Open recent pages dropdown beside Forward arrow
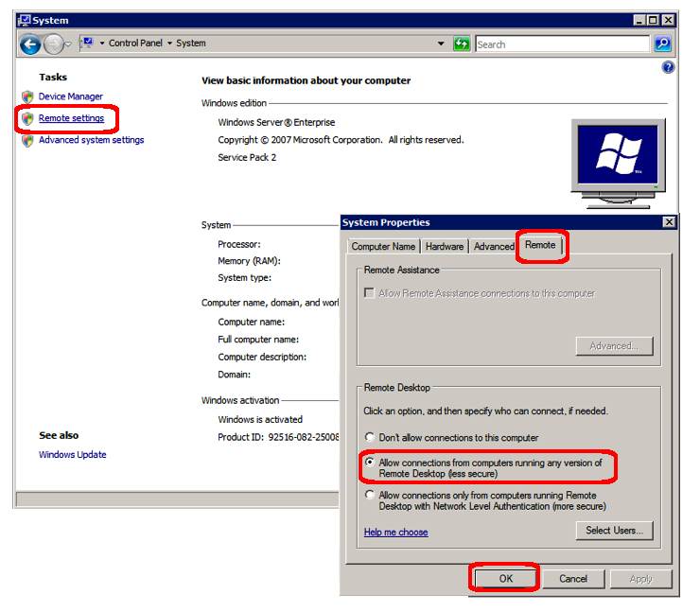 (68, 44)
